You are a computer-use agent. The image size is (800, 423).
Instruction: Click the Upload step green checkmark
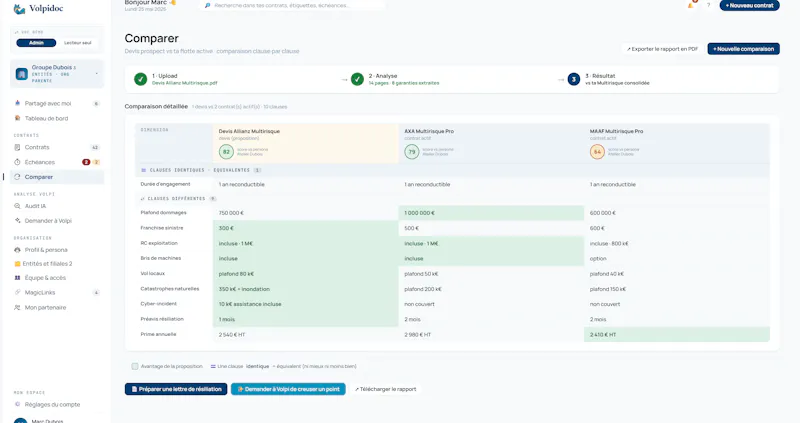pos(140,79)
